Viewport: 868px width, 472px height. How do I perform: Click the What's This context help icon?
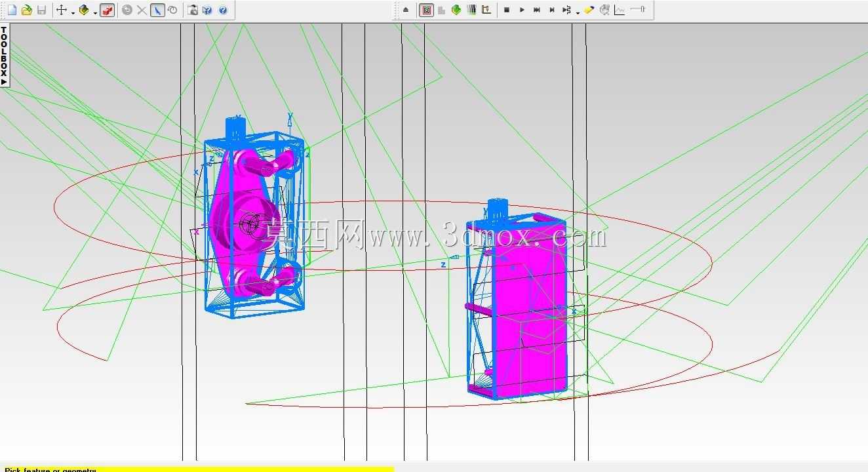(207, 10)
